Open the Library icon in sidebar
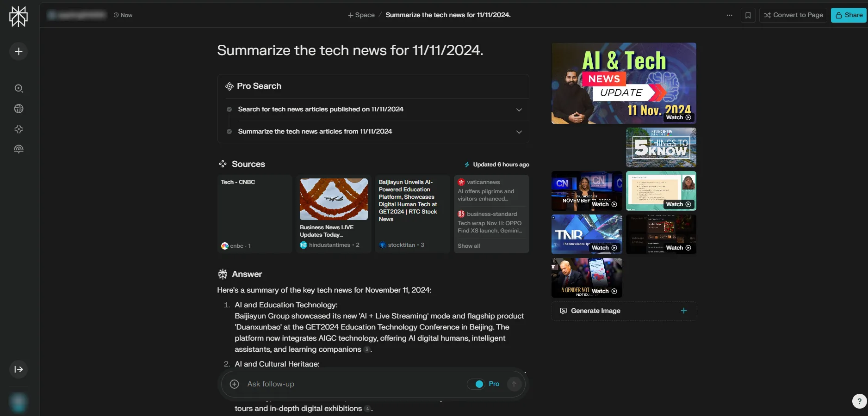 click(x=19, y=149)
